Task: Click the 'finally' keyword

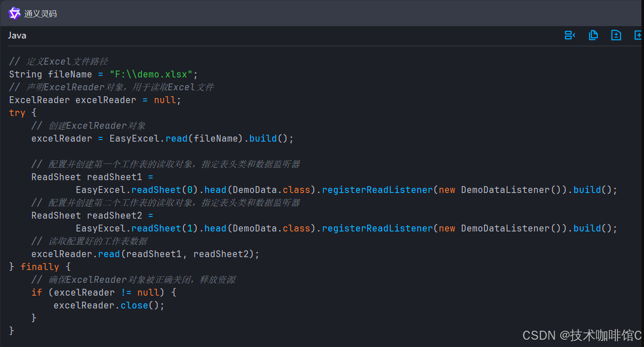Action: coord(40,267)
